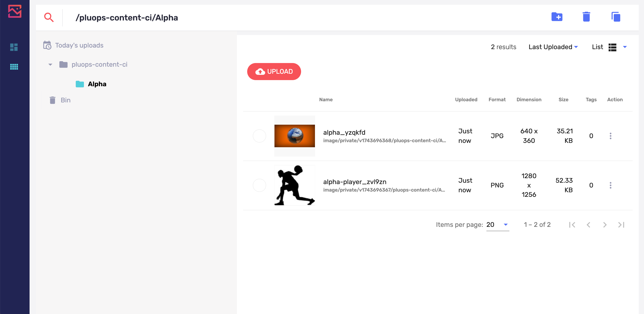Click the tags count for alpha-player_zvl9zn
Image resolution: width=644 pixels, height=314 pixels.
(591, 185)
